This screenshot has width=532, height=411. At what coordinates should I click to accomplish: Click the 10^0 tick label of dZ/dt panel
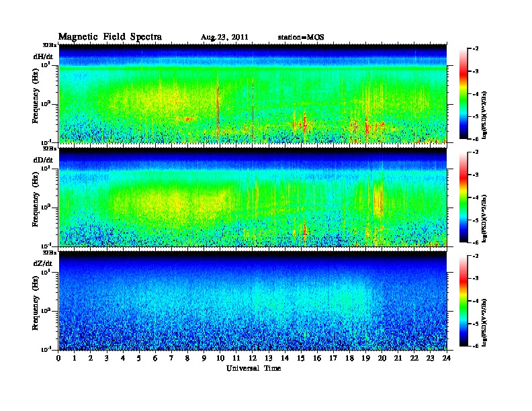click(x=46, y=311)
